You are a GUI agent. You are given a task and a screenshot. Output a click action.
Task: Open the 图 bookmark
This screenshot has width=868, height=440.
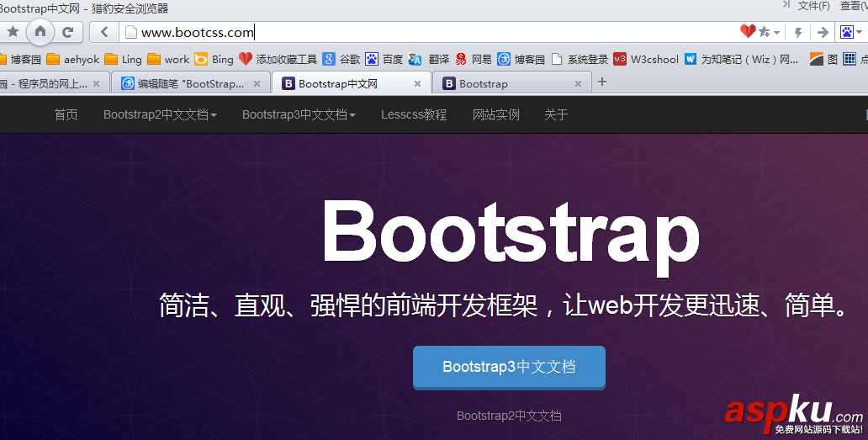(x=823, y=59)
